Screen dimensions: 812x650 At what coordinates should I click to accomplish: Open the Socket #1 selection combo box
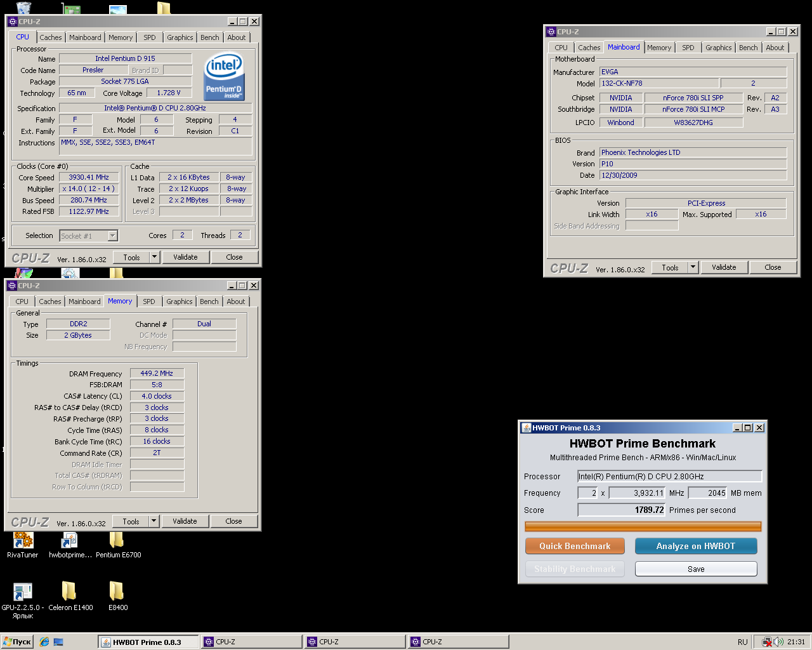coord(89,235)
